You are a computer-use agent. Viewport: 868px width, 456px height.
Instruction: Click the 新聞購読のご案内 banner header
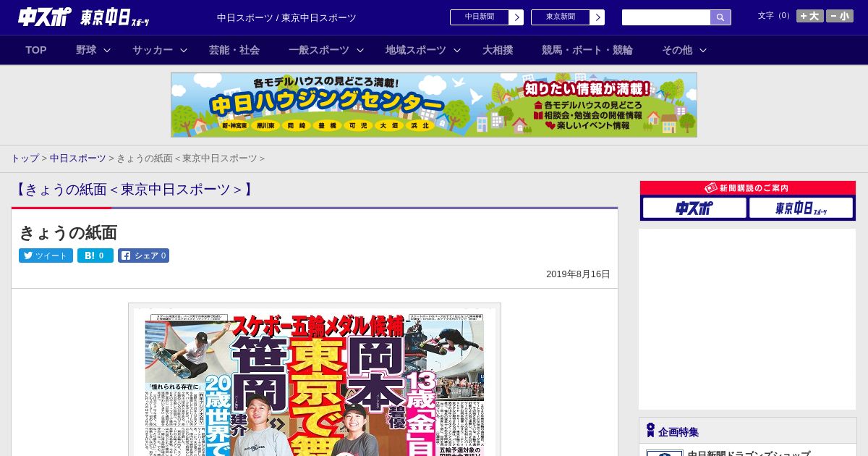(748, 187)
